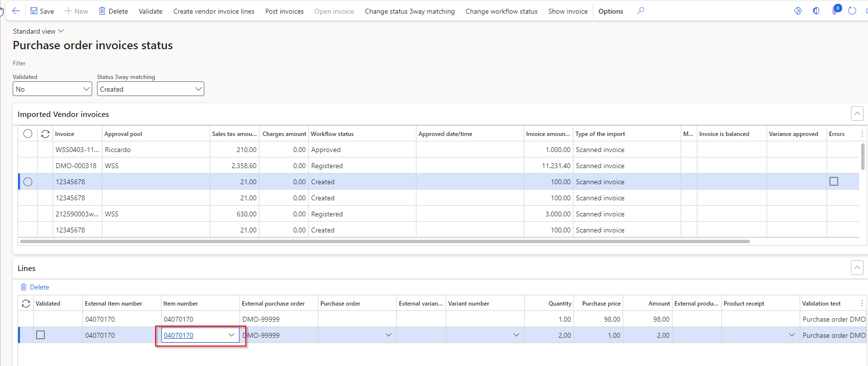
Task: Open the Variant number dropdown
Action: click(x=516, y=335)
